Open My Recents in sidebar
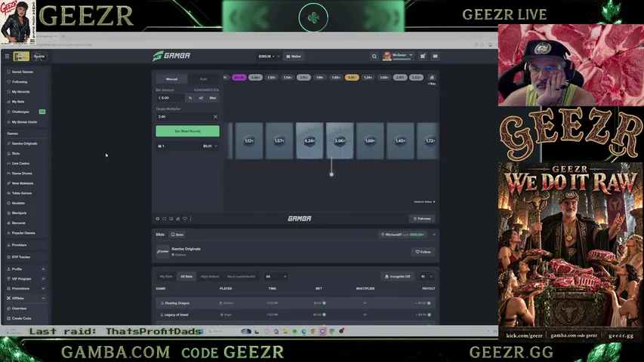The image size is (644, 362). [20, 92]
